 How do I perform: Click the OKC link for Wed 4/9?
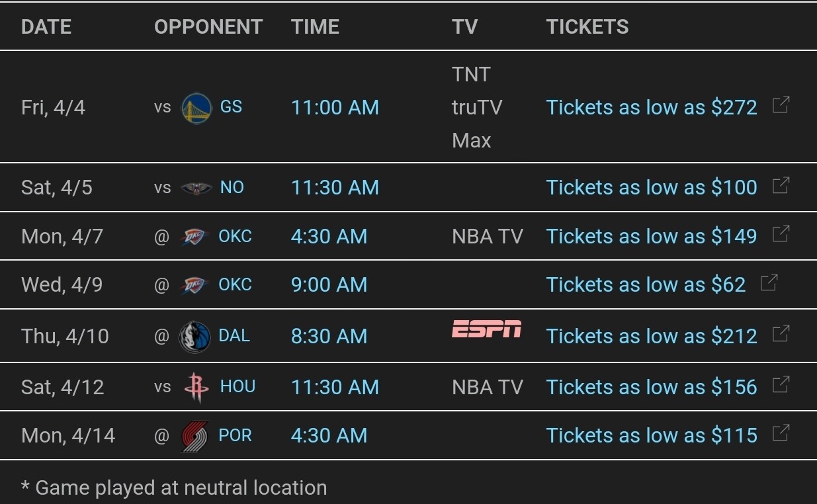coord(235,285)
